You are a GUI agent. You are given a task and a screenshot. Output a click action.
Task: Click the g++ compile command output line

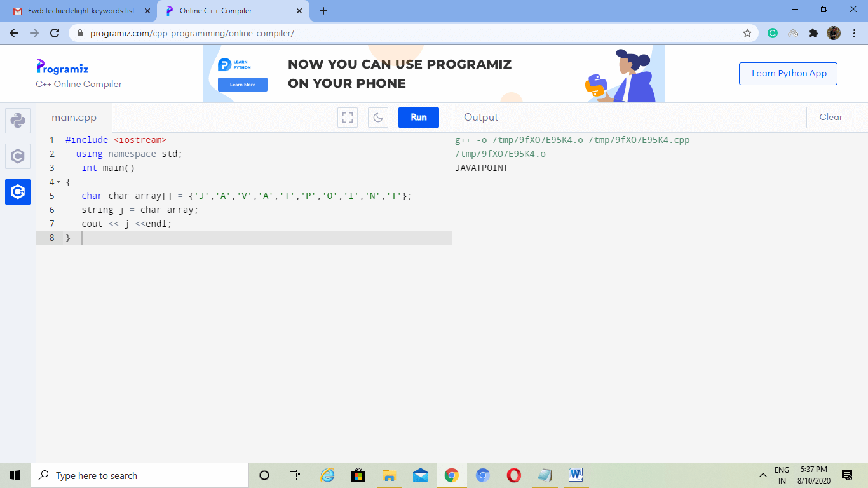tap(573, 140)
